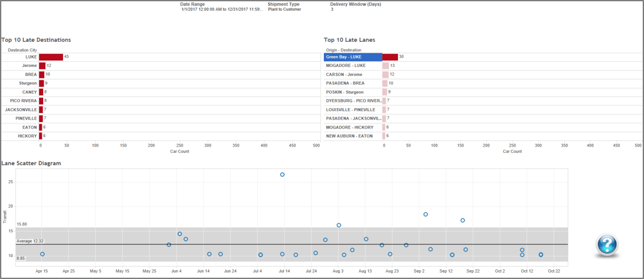
Task: Select the red bar for Green Bay - LUKE
Action: [390, 57]
